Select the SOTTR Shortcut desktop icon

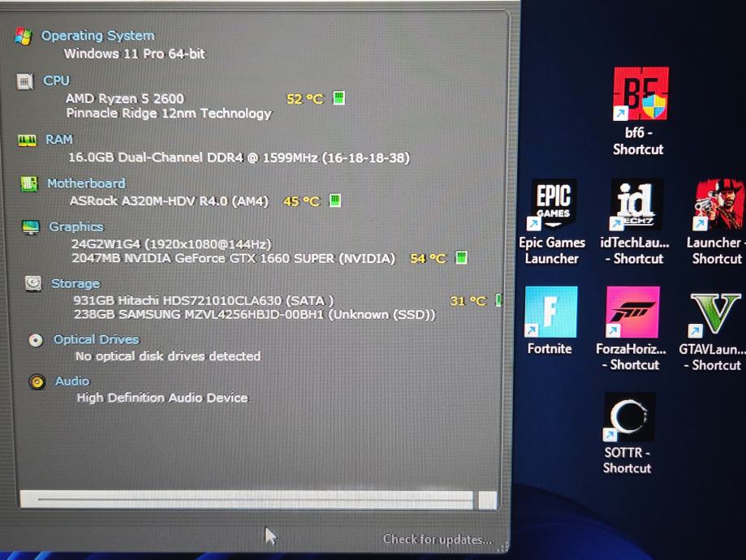627,434
